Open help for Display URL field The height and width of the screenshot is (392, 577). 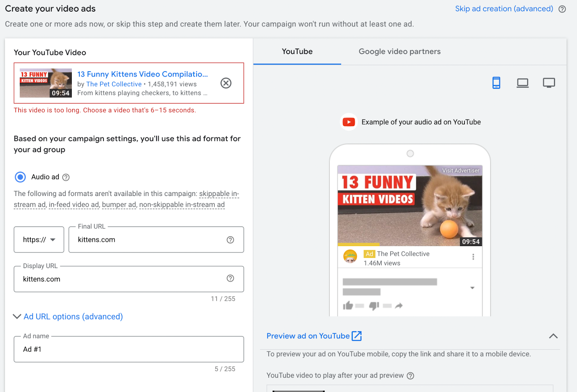[230, 278]
